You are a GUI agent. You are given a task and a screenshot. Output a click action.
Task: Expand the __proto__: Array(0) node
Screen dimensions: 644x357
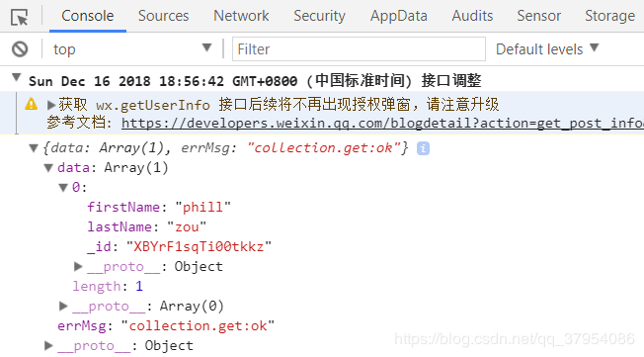(x=63, y=306)
